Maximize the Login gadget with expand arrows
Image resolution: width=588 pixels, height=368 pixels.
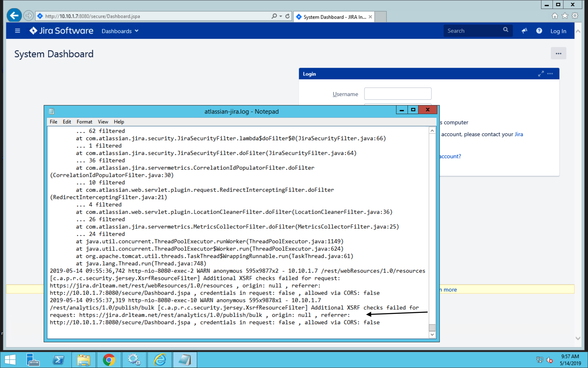pyautogui.click(x=541, y=74)
